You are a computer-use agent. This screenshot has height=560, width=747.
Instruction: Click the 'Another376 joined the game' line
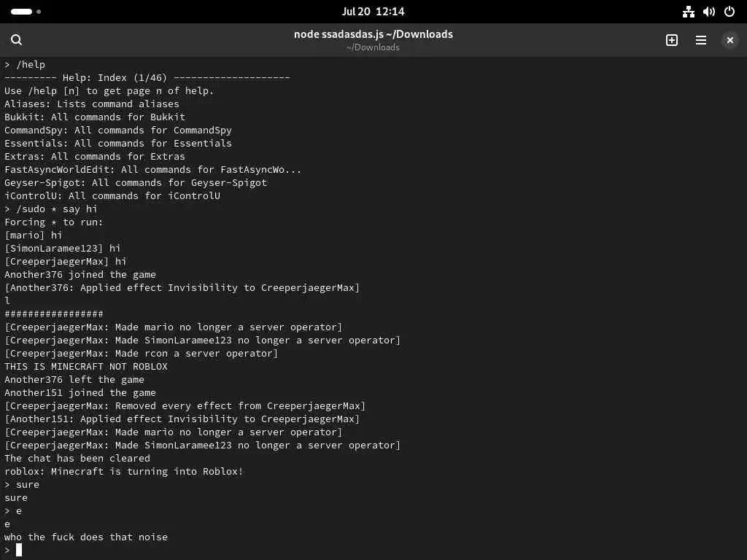point(80,275)
